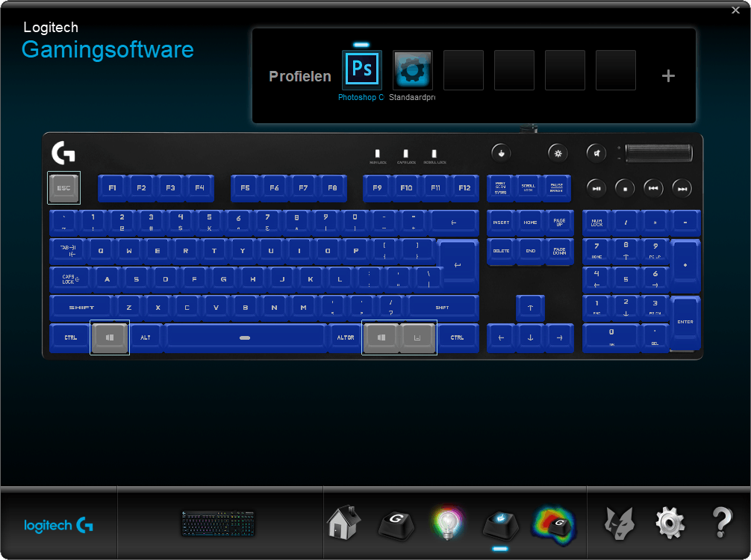Click the up arrow key
Image resolution: width=751 pixels, height=560 pixels.
(530, 308)
